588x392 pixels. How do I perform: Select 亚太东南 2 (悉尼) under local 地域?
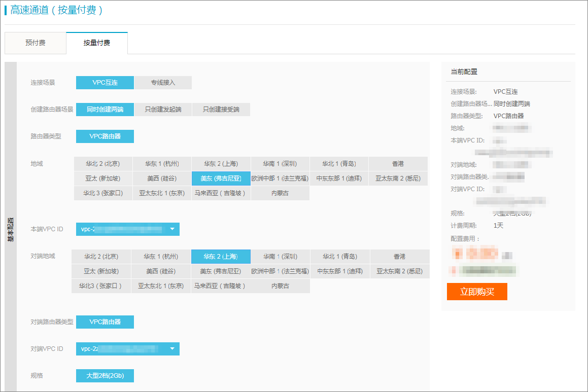398,179
